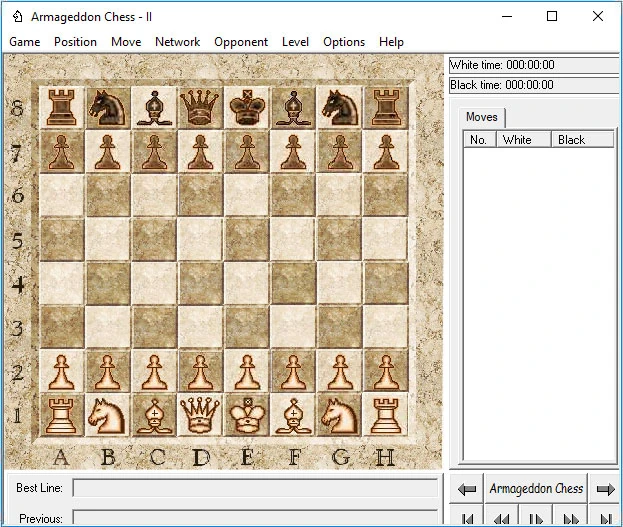Select the white pawn on F2
623x527 pixels.
293,372
